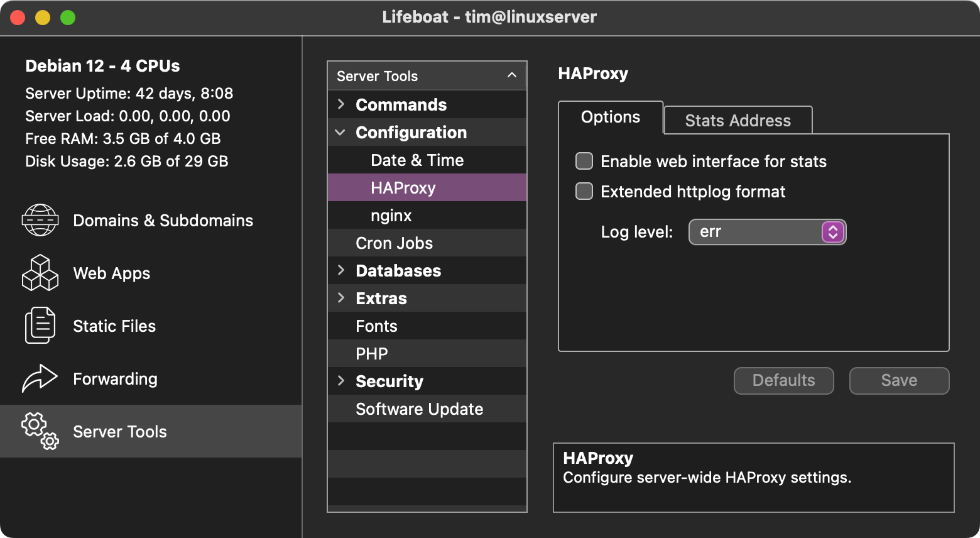Switch to the Stats Address tab
This screenshot has width=980, height=538.
point(738,120)
